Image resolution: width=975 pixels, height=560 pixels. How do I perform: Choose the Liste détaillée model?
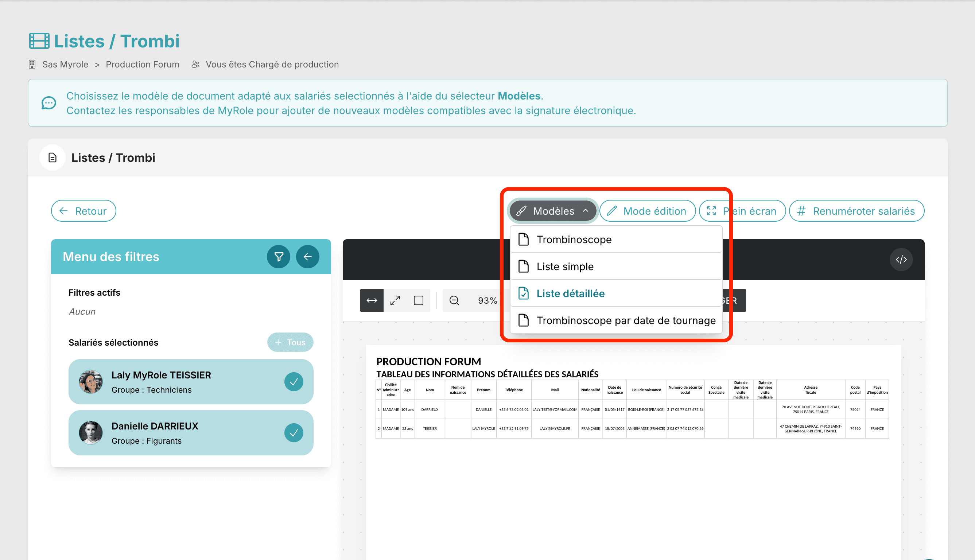coord(616,293)
